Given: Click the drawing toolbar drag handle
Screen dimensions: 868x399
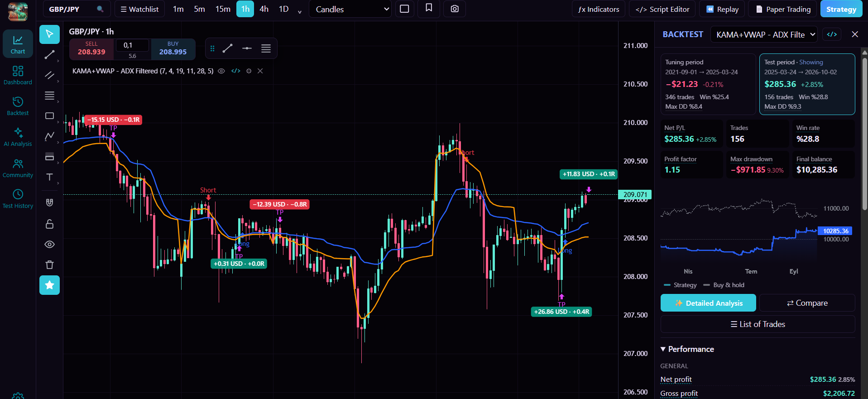Looking at the screenshot, I should (x=212, y=48).
